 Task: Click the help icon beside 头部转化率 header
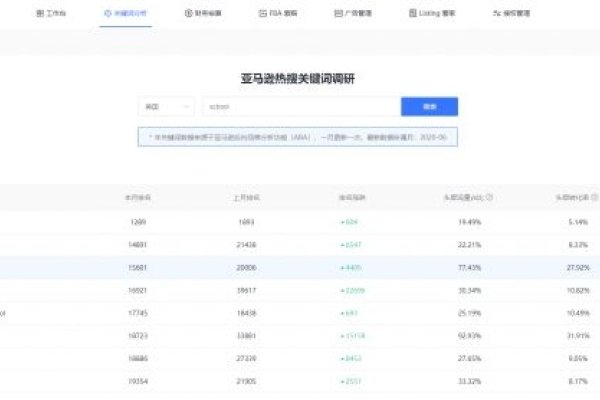pos(595,197)
